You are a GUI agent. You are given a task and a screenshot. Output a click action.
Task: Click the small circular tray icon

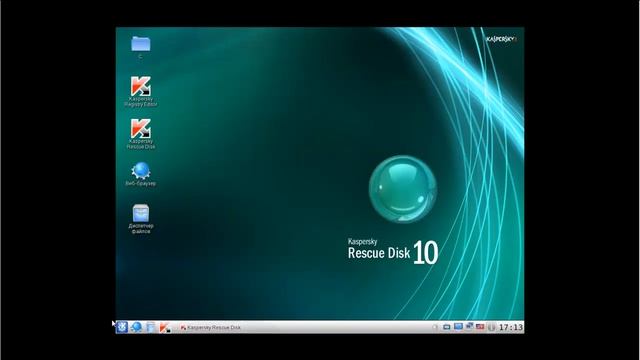[x=435, y=327]
